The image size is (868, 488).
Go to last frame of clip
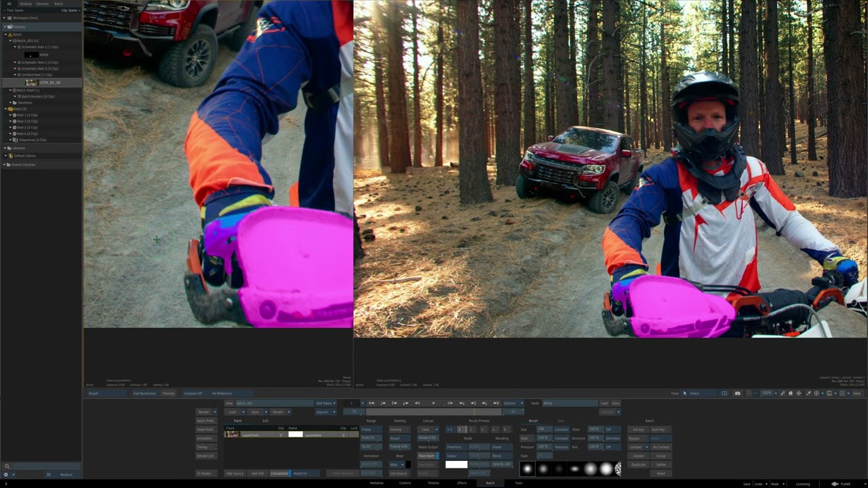pos(496,403)
